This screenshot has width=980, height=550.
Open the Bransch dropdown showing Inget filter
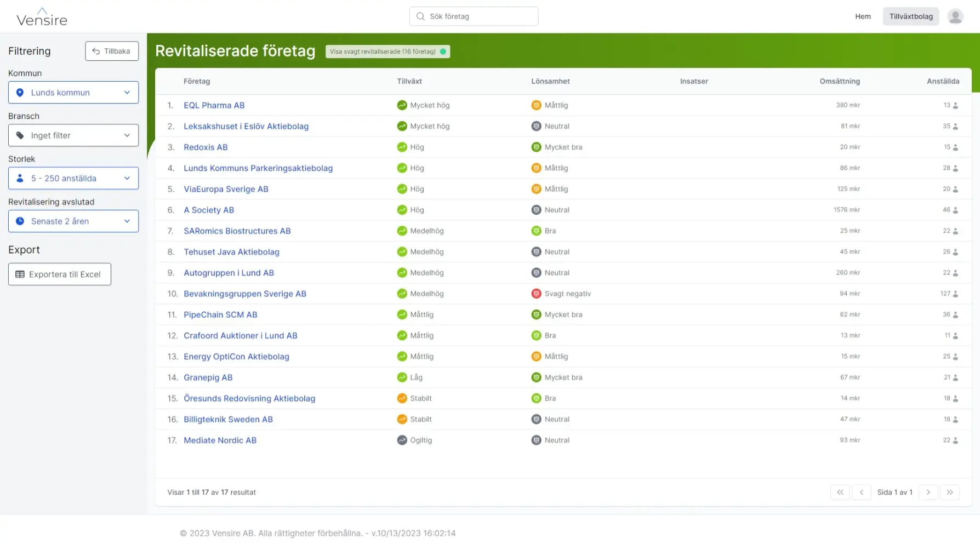[x=73, y=135]
